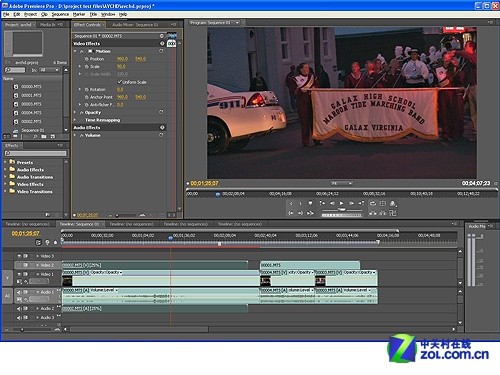The image size is (500, 375).
Task: Toggle the Motion effect on or off
Action: coord(81,51)
